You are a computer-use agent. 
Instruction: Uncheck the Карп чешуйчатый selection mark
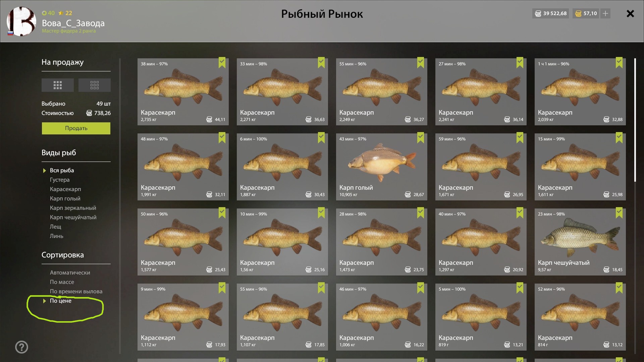(x=619, y=213)
